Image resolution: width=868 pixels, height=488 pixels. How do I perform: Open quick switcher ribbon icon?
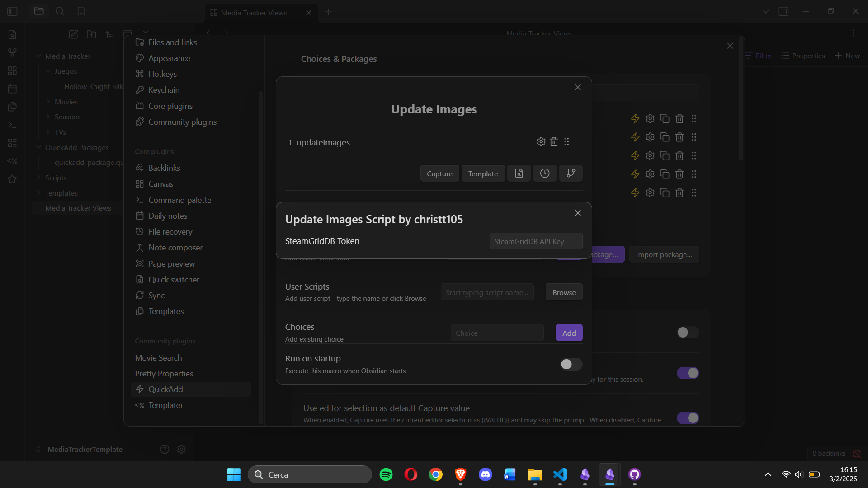tap(13, 34)
